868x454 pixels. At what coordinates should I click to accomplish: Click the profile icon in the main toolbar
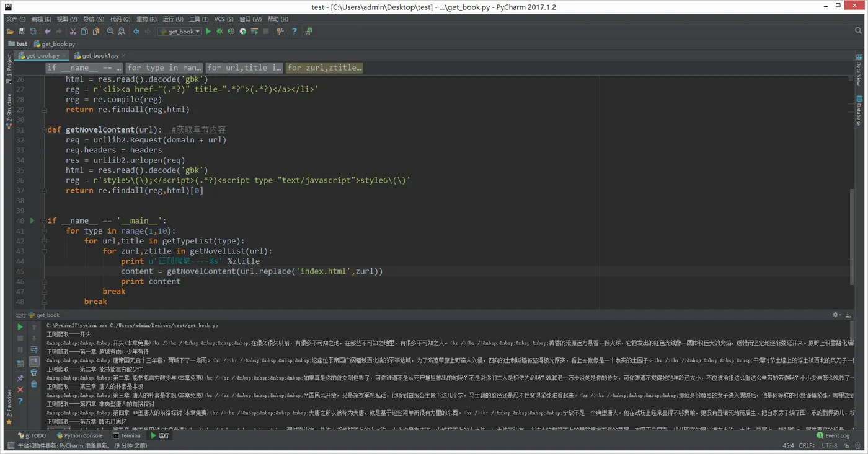(243, 32)
